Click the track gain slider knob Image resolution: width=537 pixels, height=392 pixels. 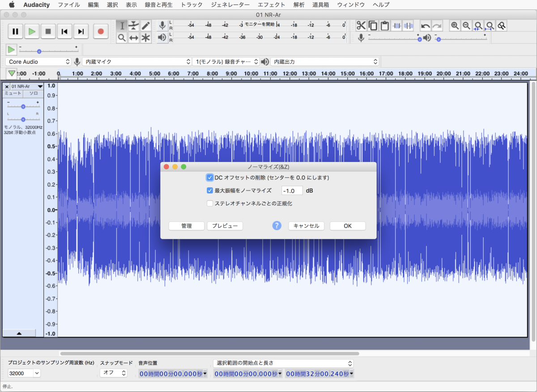tap(23, 107)
